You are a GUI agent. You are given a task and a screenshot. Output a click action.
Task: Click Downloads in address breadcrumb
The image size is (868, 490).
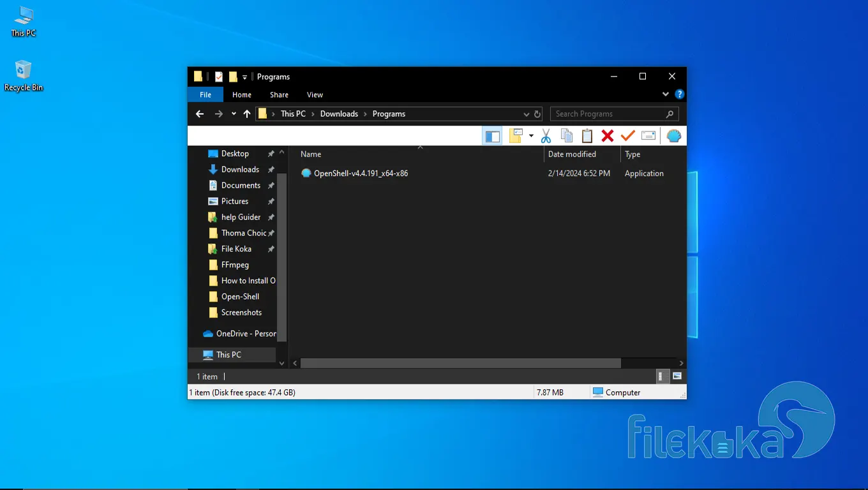pyautogui.click(x=339, y=114)
